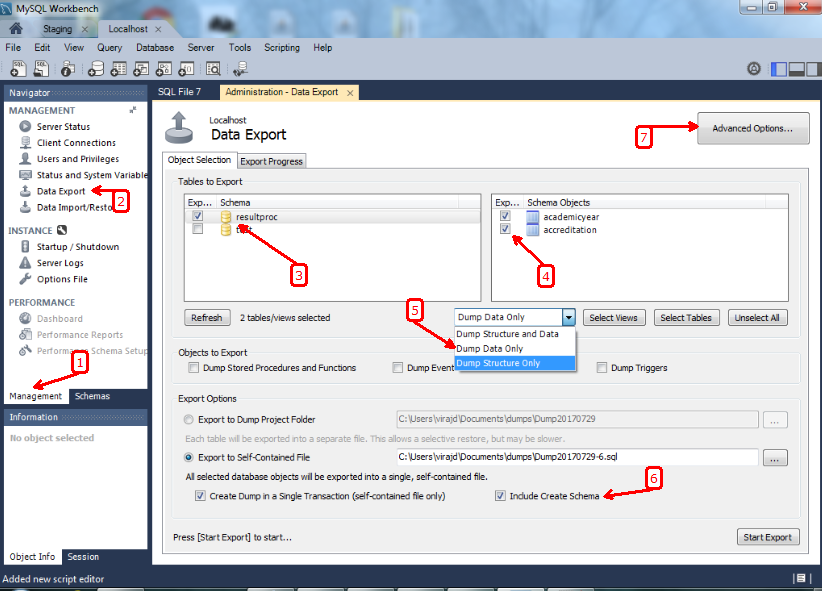This screenshot has height=591, width=822.
Task: Click the Home tab icon
Action: (x=16, y=28)
